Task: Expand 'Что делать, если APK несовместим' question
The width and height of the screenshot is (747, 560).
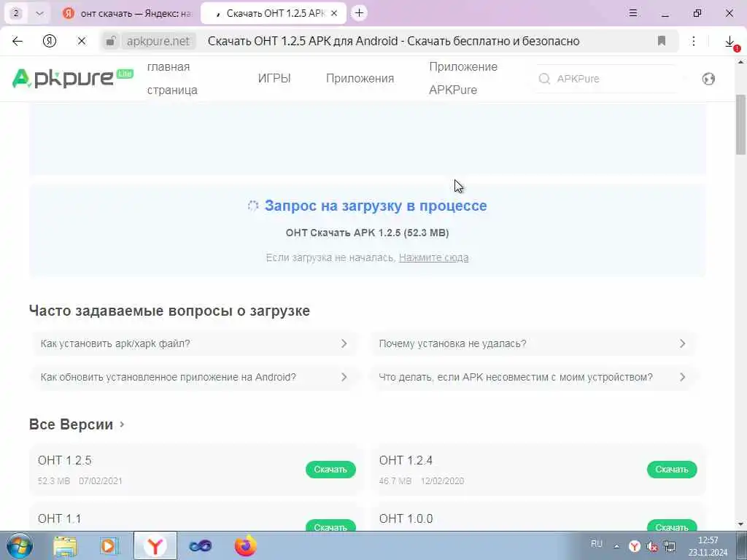Action: click(x=533, y=377)
